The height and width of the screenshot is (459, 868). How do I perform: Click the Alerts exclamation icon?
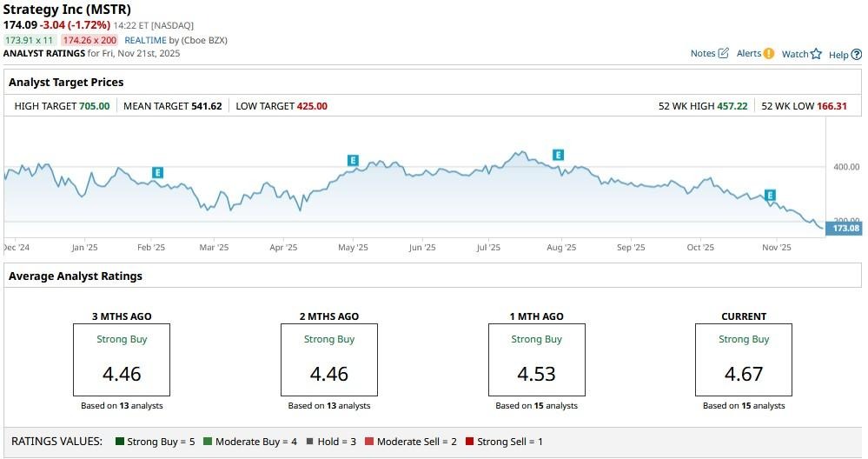(768, 53)
